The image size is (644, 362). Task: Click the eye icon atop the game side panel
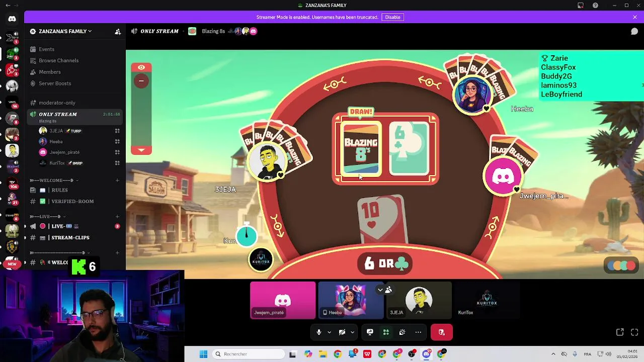point(141,67)
